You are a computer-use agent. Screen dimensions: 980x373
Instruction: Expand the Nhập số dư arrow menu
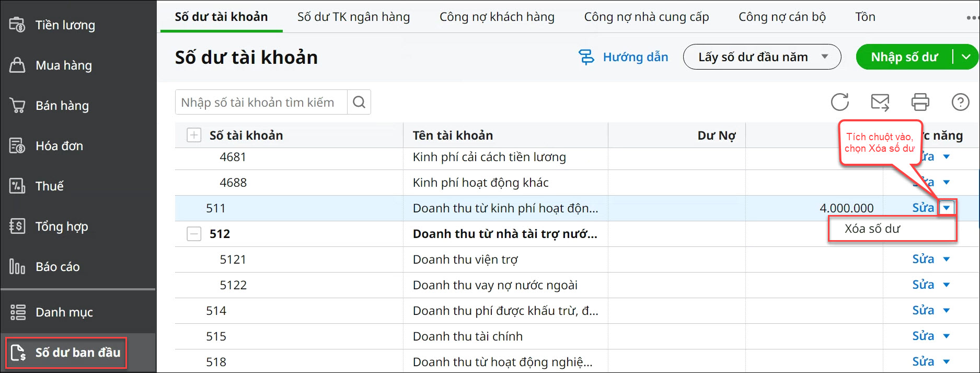coord(966,57)
